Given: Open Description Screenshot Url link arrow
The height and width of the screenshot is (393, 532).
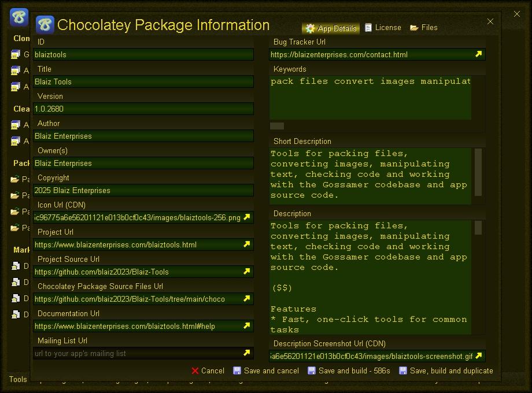Looking at the screenshot, I should (x=478, y=355).
